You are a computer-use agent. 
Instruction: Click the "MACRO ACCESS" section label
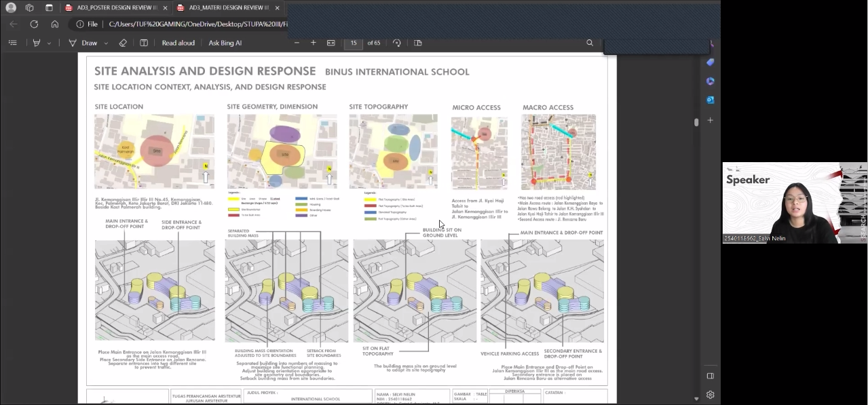pos(548,107)
